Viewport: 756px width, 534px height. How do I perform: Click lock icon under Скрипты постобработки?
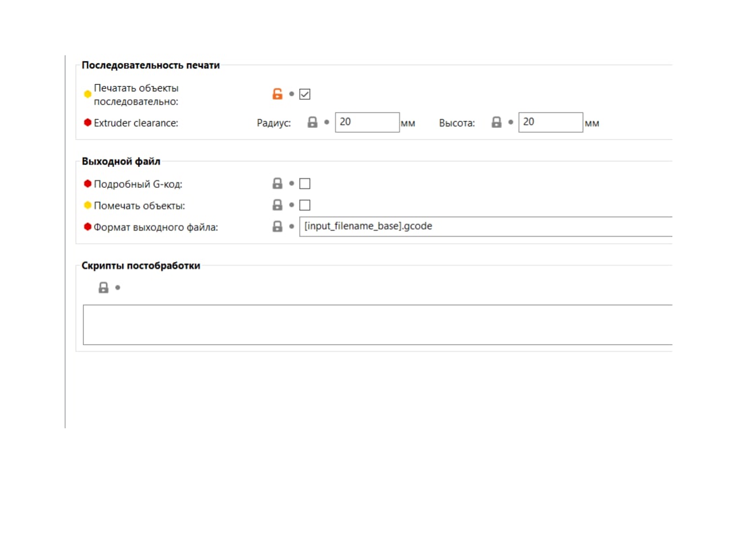click(103, 288)
